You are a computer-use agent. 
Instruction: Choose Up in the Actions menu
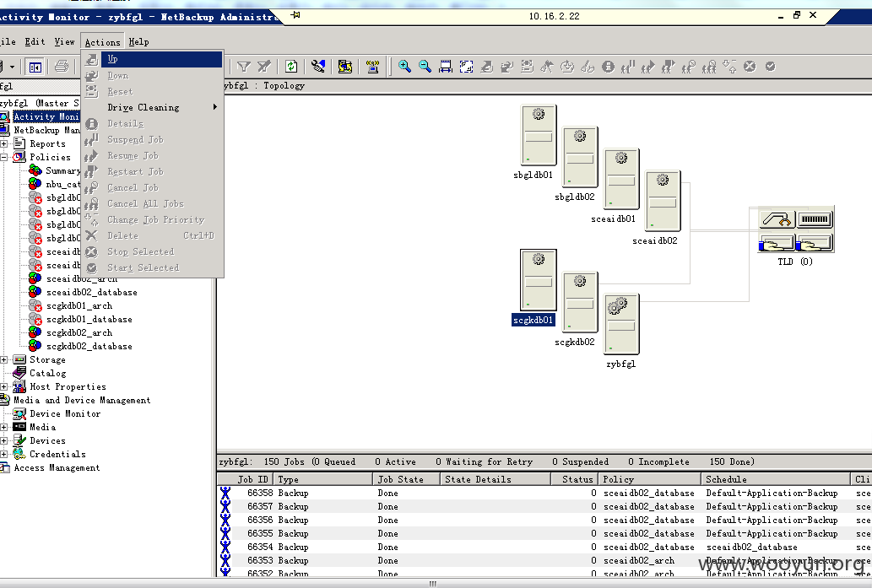(x=153, y=59)
